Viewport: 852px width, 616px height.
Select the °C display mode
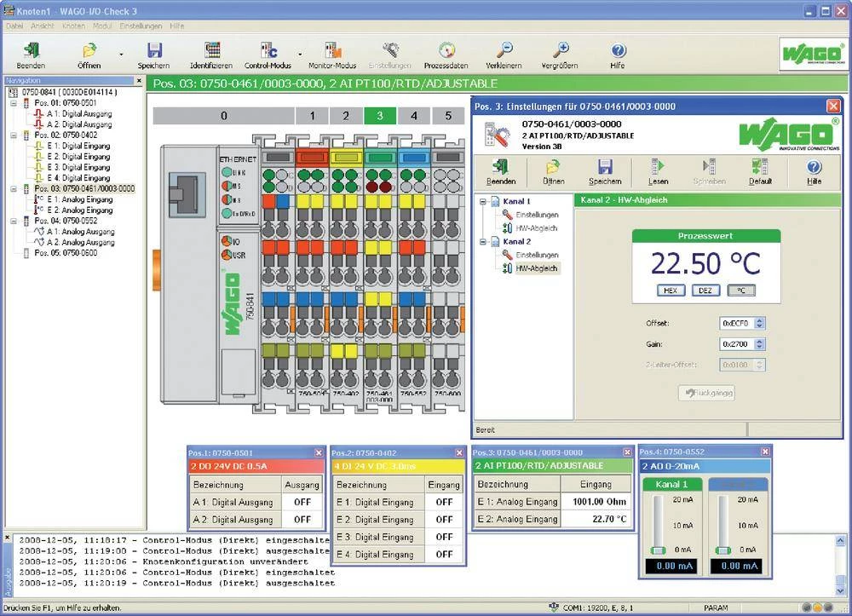click(740, 290)
